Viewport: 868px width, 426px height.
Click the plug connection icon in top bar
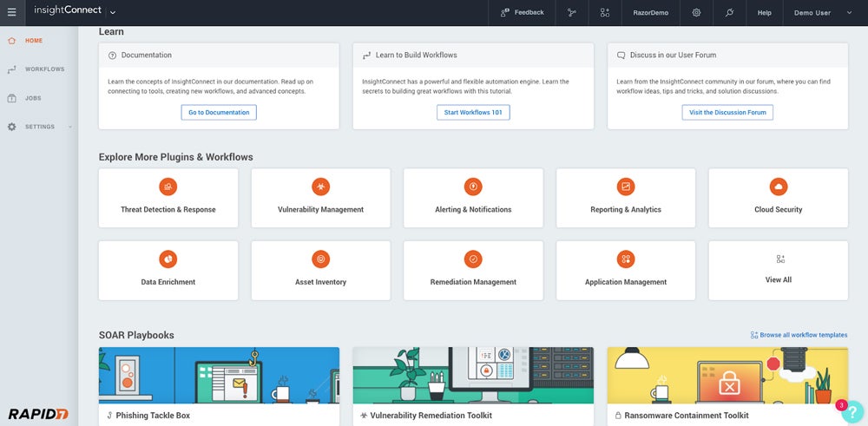(730, 12)
